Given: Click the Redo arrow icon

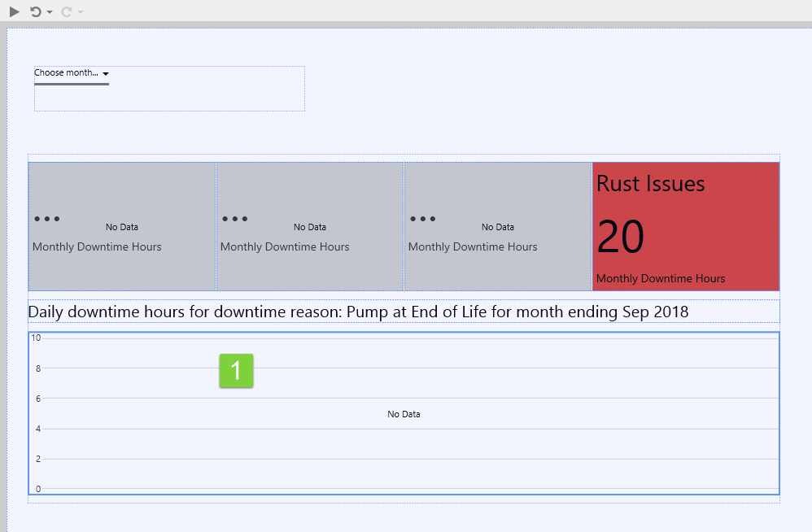Looking at the screenshot, I should pos(67,11).
